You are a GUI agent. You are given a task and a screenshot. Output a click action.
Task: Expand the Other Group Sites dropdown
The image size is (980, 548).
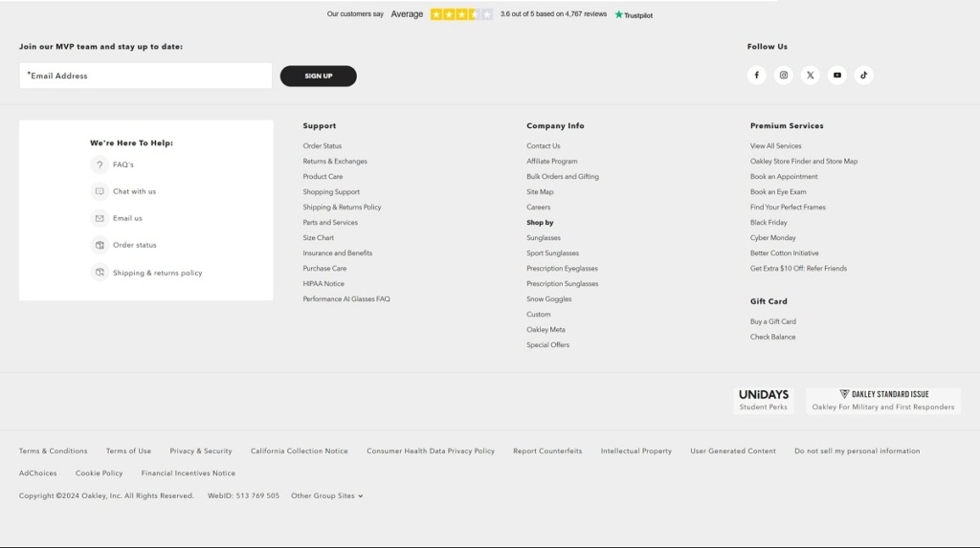[326, 496]
